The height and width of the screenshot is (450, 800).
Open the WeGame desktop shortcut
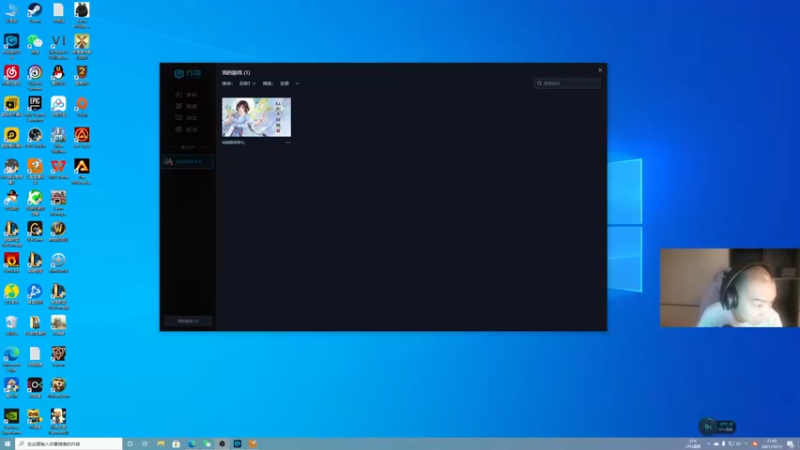click(x=35, y=231)
